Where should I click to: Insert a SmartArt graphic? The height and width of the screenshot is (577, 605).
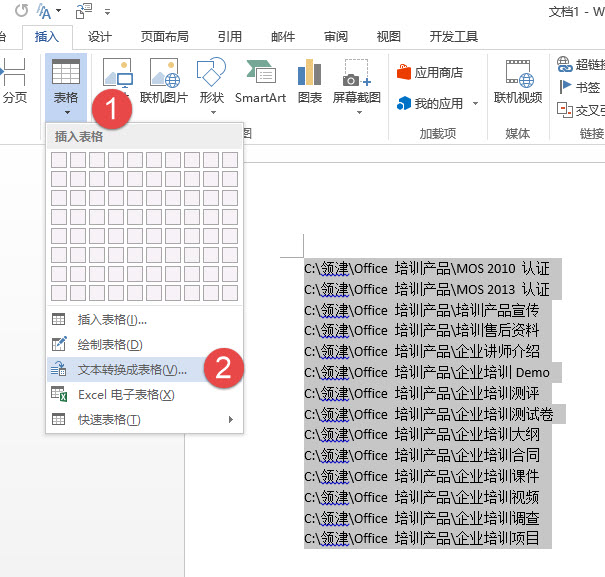260,81
